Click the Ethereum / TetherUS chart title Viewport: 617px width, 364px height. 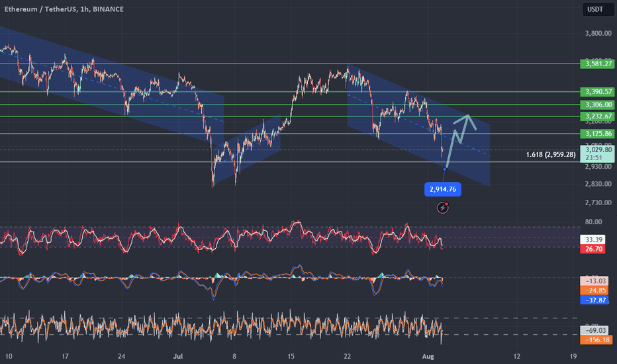click(x=64, y=9)
